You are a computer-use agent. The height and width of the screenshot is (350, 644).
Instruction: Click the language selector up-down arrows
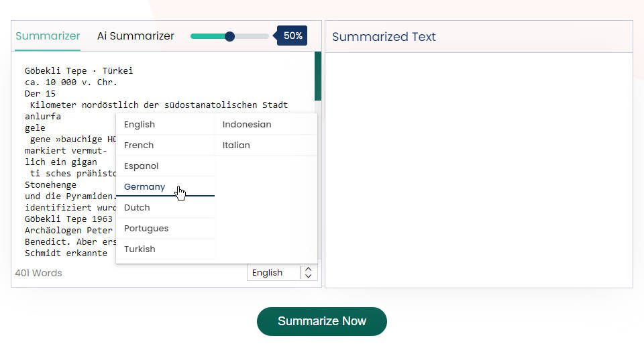[309, 272]
